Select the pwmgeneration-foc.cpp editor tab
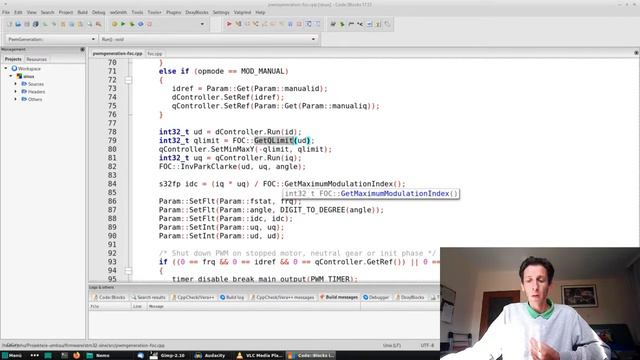The height and width of the screenshot is (360, 640). pos(117,53)
